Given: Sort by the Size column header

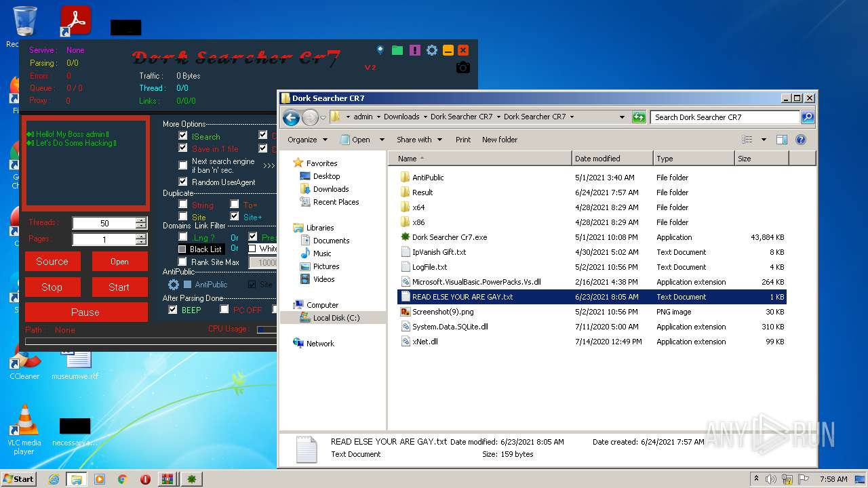Looking at the screenshot, I should tap(762, 159).
